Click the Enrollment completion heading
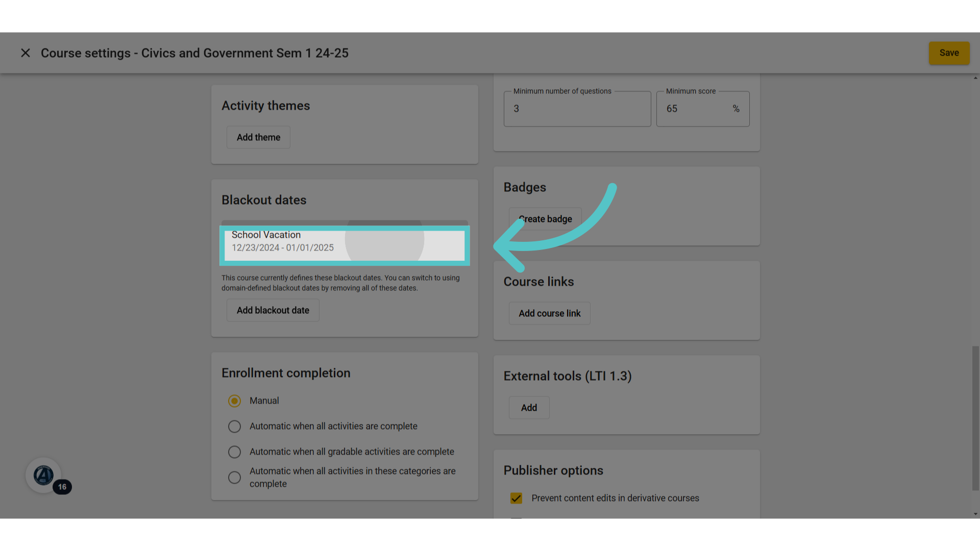This screenshot has width=980, height=551. click(x=286, y=373)
